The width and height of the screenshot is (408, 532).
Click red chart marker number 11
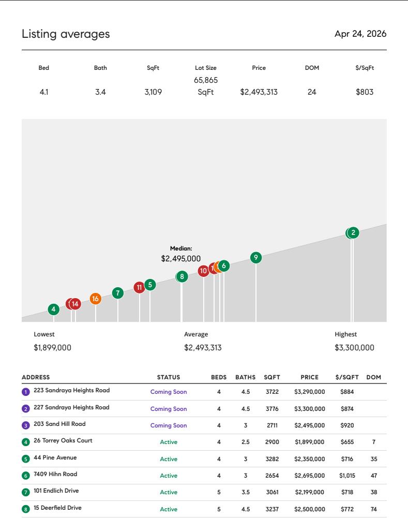[x=139, y=288]
